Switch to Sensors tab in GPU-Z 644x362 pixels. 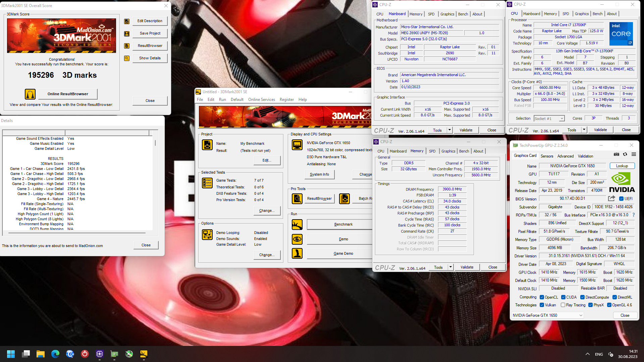pyautogui.click(x=547, y=156)
